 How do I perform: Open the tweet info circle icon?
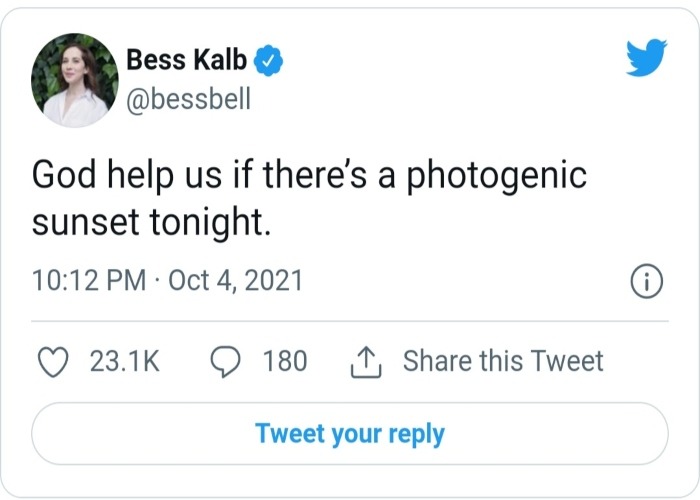(x=647, y=282)
